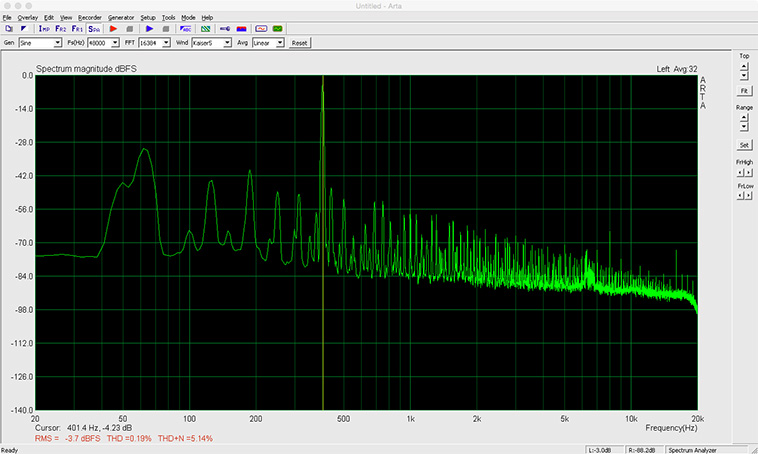
Task: Lower graph Top with the down arrow
Action: click(x=744, y=76)
